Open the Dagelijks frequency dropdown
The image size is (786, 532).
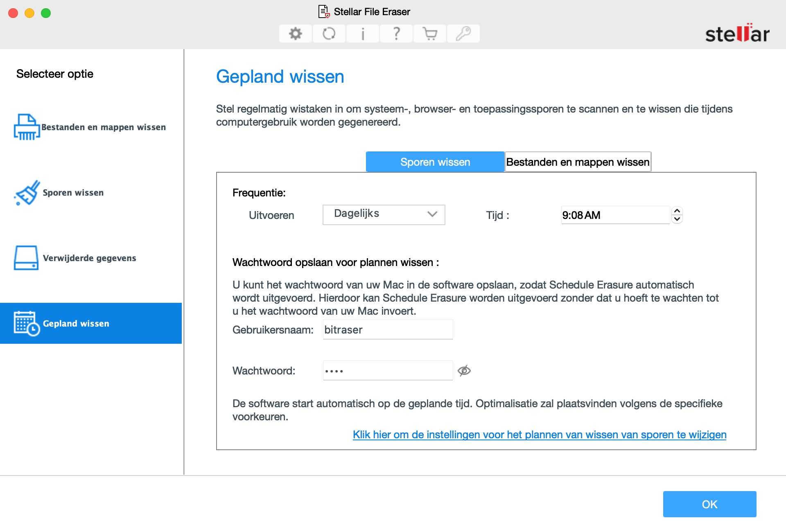click(384, 214)
